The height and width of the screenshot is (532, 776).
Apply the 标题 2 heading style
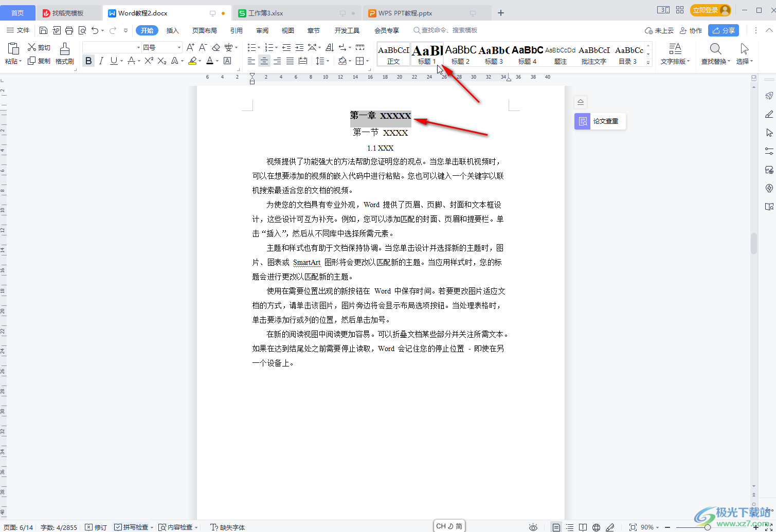[x=461, y=54]
